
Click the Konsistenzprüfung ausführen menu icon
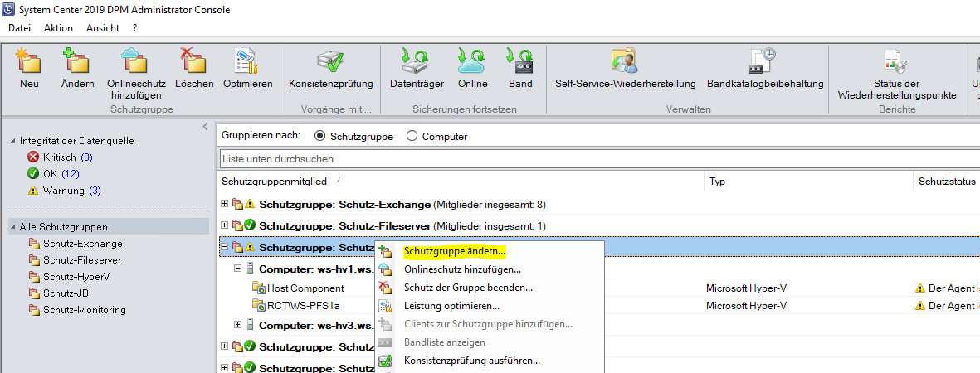coord(385,361)
